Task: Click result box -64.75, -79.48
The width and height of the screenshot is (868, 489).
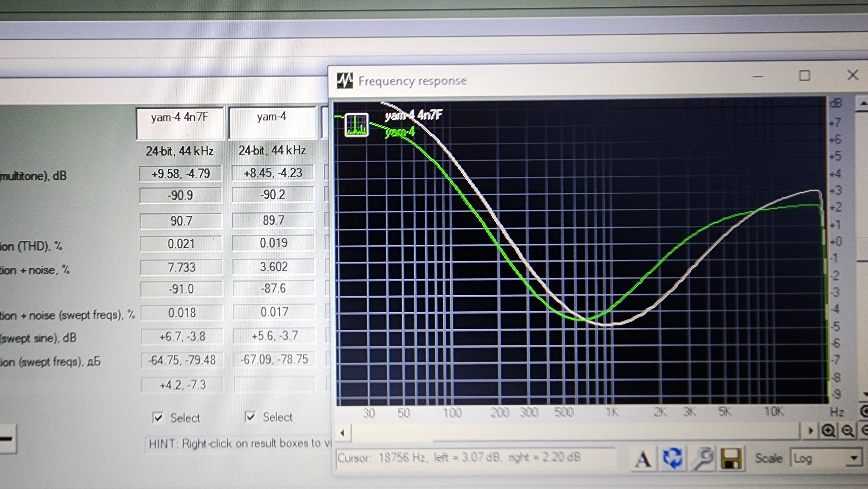Action: click(182, 360)
